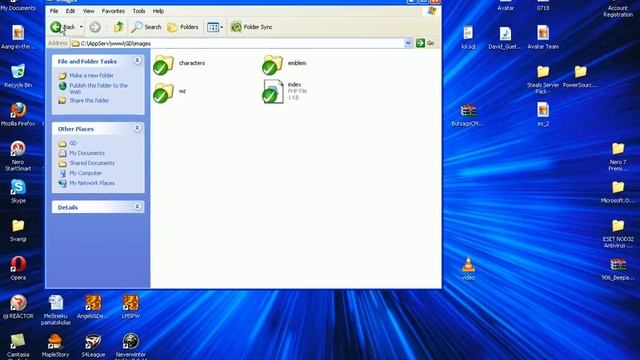Viewport: 640px width, 360px height.
Task: Open GD under Other Places
Action: [x=73, y=143]
